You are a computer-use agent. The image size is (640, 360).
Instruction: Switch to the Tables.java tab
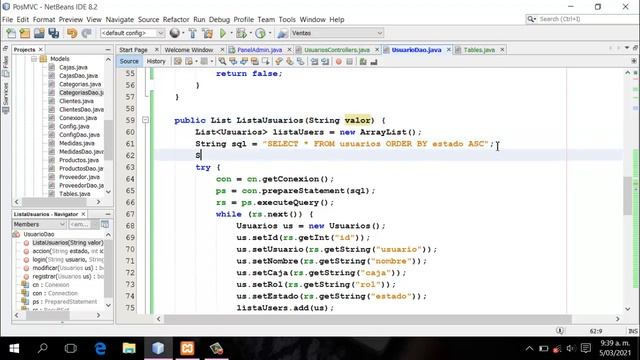click(x=479, y=50)
